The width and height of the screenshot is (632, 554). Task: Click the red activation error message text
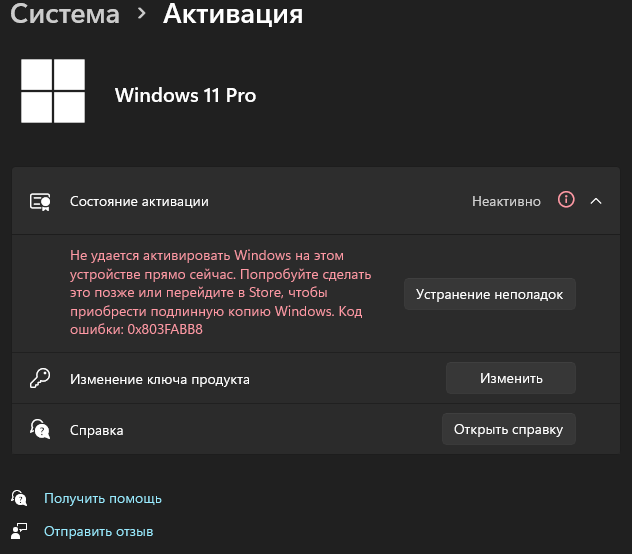tap(220, 293)
